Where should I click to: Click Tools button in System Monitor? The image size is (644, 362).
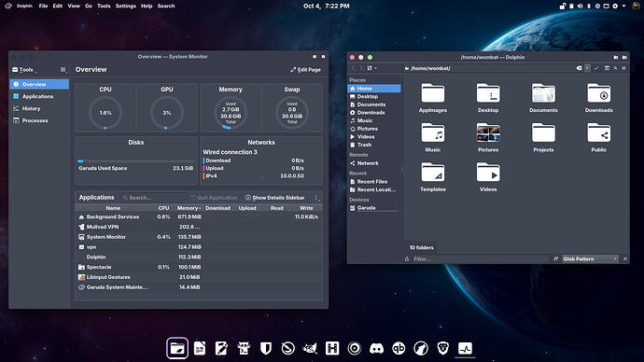(23, 70)
